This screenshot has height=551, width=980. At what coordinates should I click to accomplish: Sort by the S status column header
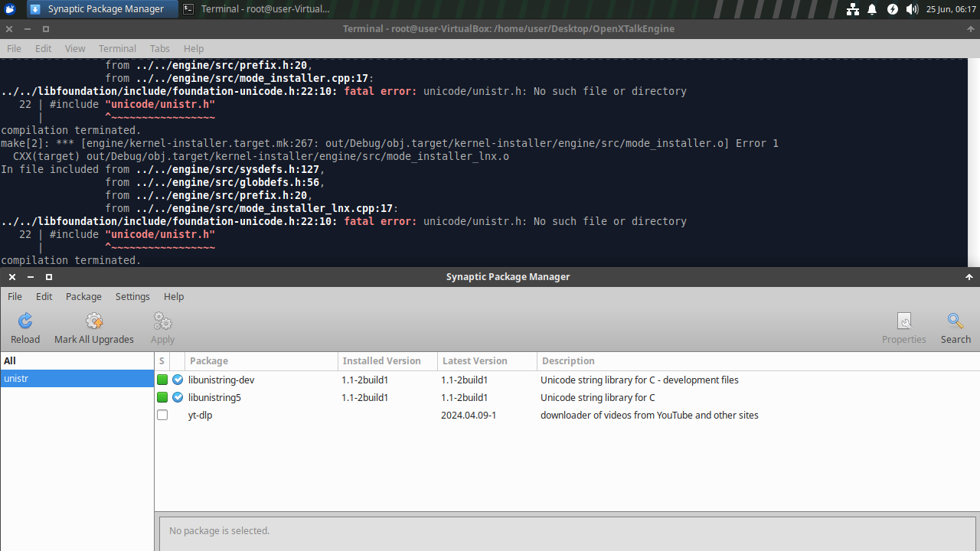click(x=162, y=360)
